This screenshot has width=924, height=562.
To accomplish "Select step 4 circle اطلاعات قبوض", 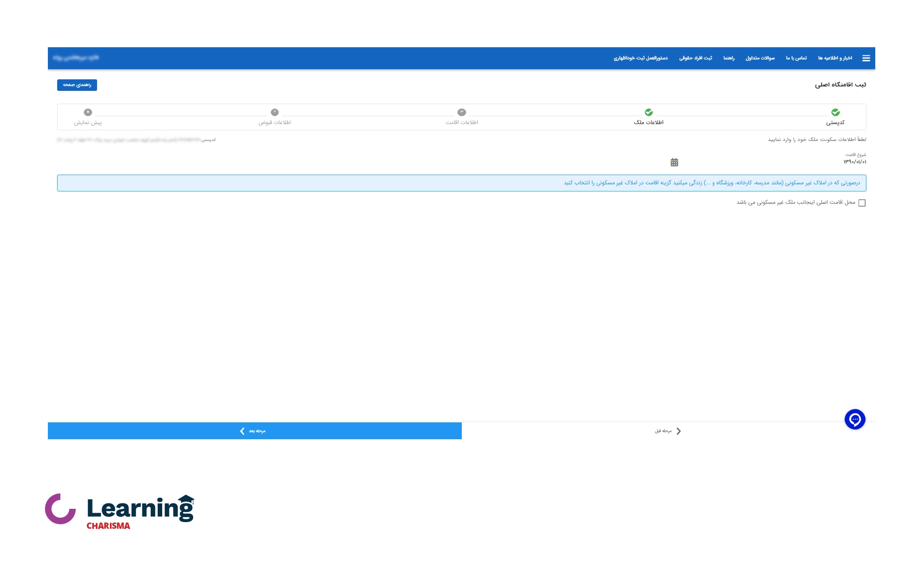I will pyautogui.click(x=275, y=112).
